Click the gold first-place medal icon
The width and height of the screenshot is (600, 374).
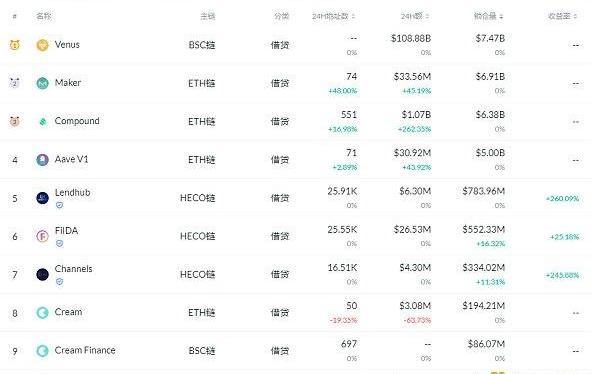point(15,45)
